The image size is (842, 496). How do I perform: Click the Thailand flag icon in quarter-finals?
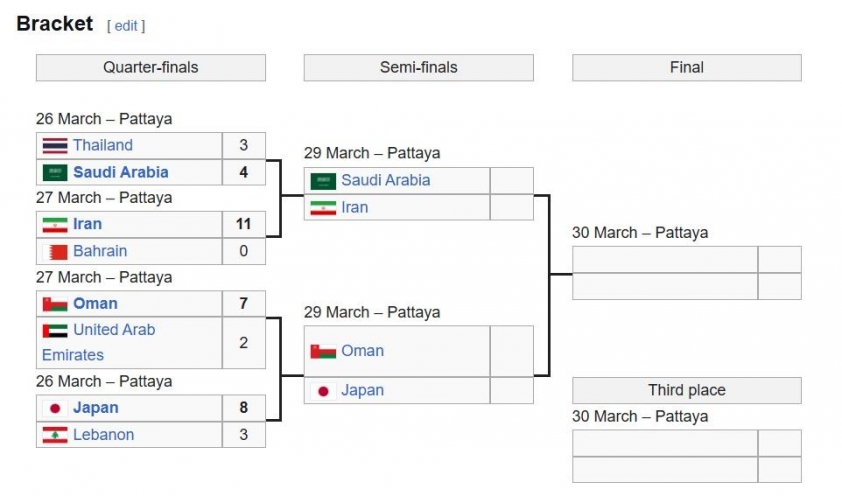click(x=55, y=145)
